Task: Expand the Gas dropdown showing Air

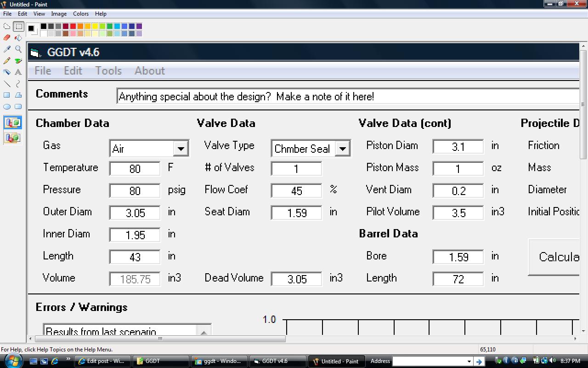Action: (181, 149)
